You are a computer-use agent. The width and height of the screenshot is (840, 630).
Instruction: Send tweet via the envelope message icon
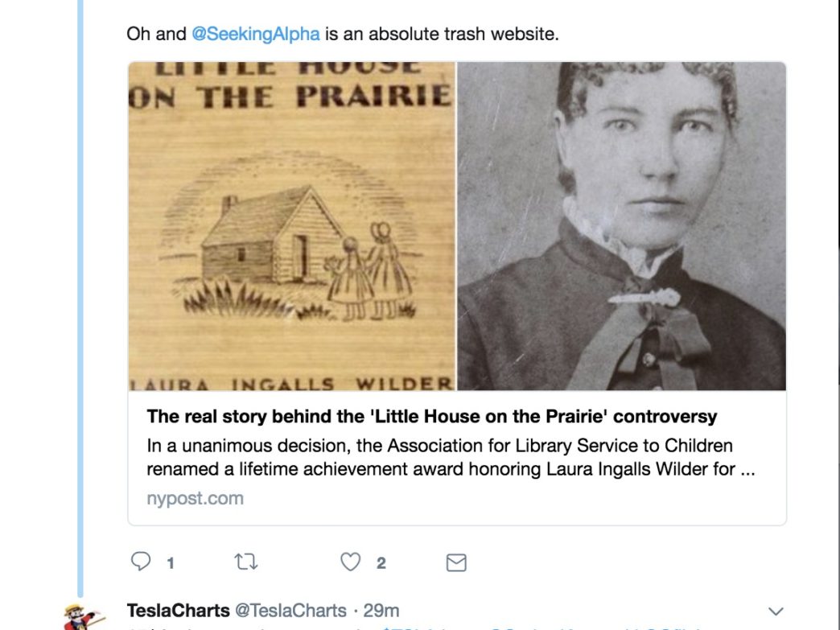point(456,562)
